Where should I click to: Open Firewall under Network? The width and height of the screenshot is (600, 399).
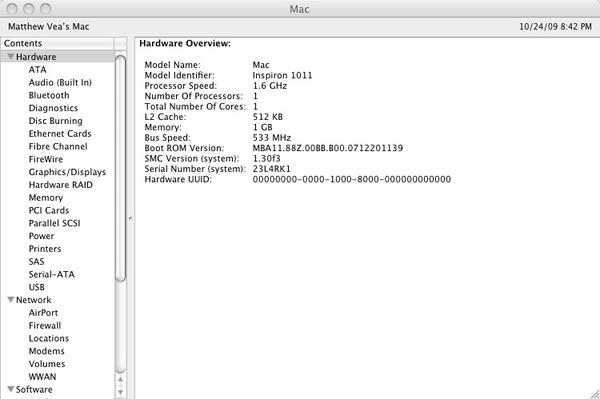[x=45, y=326]
